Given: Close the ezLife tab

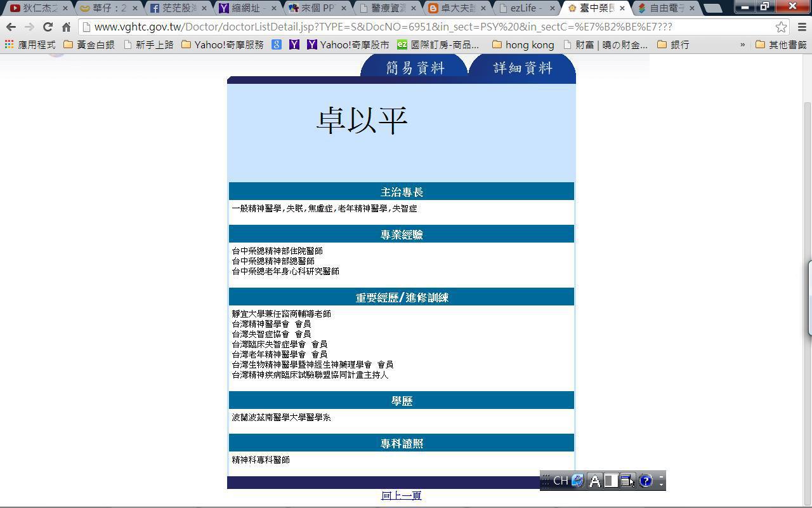Looking at the screenshot, I should [x=553, y=8].
